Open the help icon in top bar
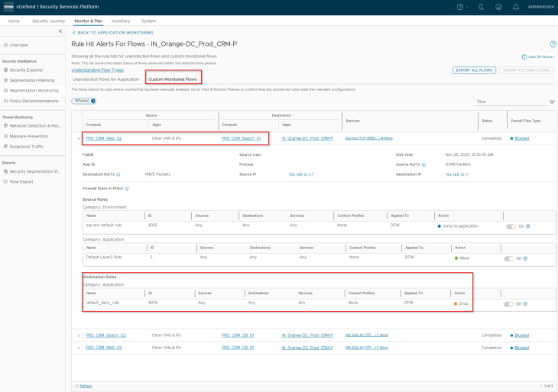This screenshot has height=392, width=558. point(461,6)
